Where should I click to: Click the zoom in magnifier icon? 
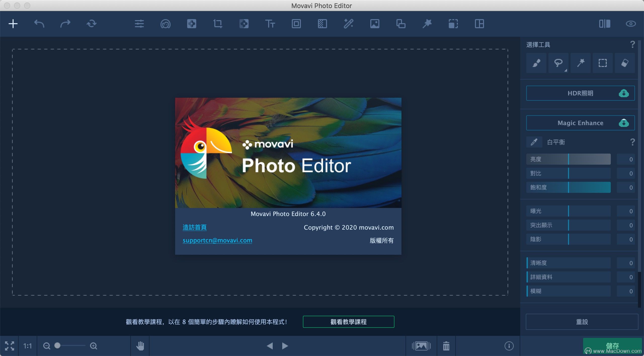click(x=94, y=346)
